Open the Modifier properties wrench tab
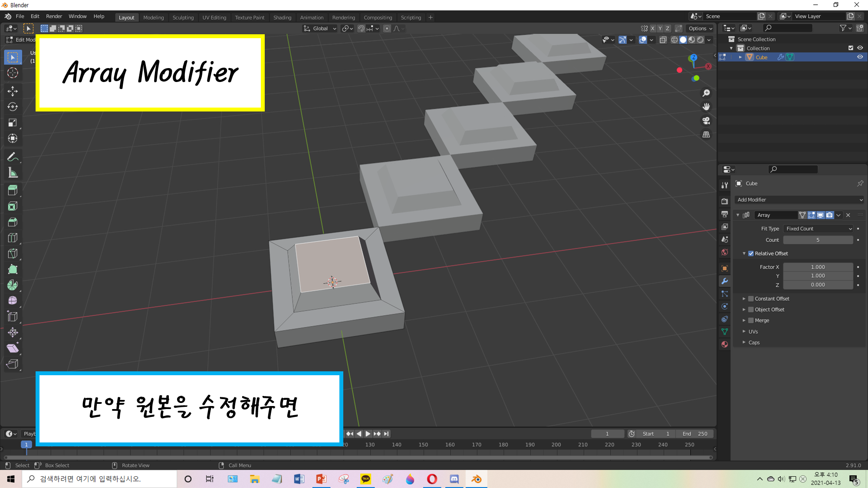 724,281
